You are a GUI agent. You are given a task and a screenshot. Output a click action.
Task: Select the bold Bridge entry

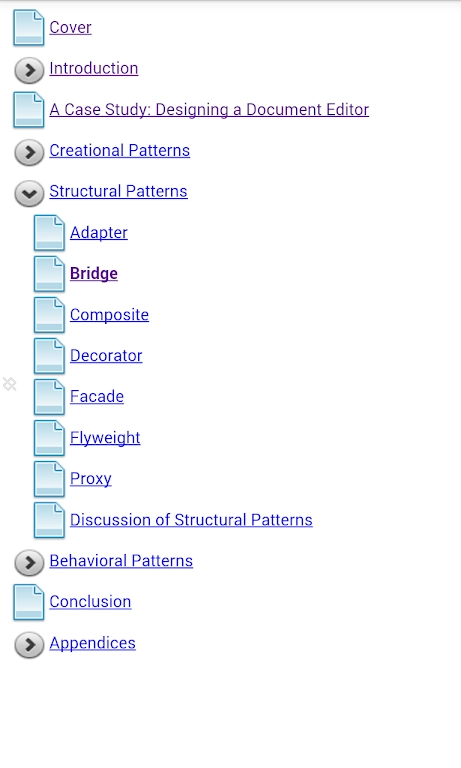coord(94,274)
